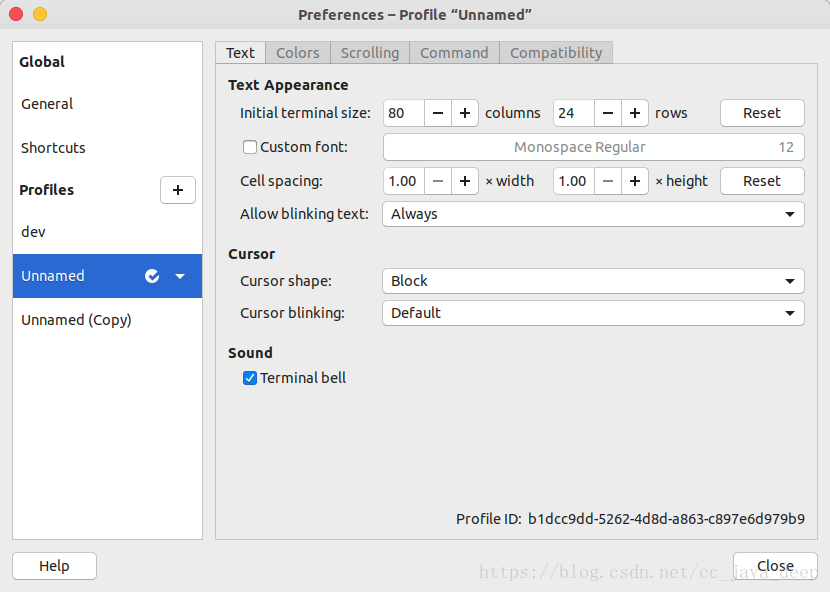Open the Unnamed profile menu arrow

[180, 276]
